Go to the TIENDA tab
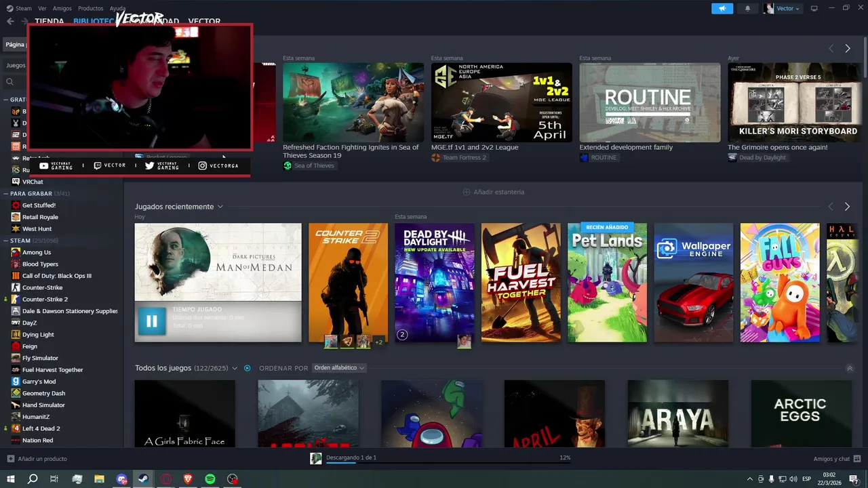This screenshot has width=868, height=488. click(49, 21)
